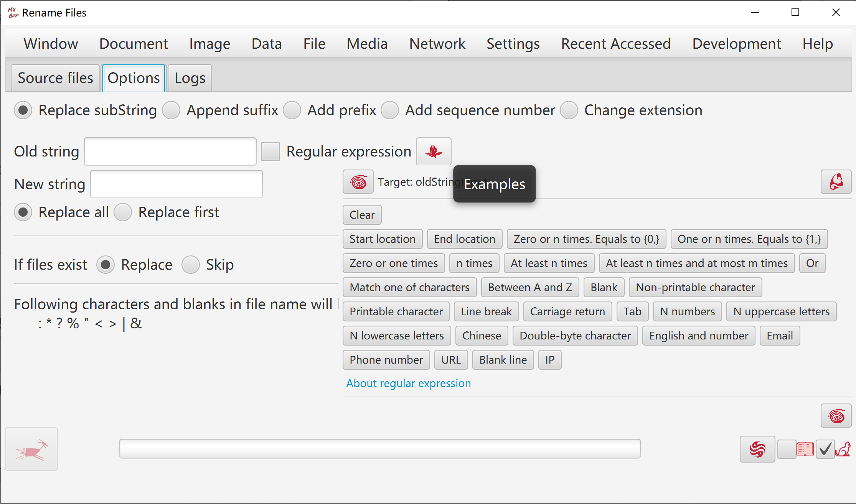Select the Append suffix radio button

[171, 110]
